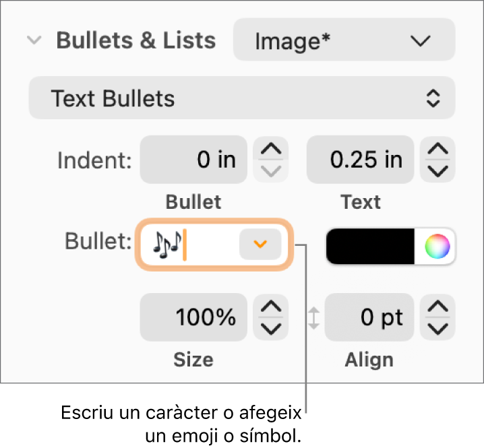Image resolution: width=484 pixels, height=448 pixels.
Task: Click the vertical align arrows icon
Action: pos(313,318)
